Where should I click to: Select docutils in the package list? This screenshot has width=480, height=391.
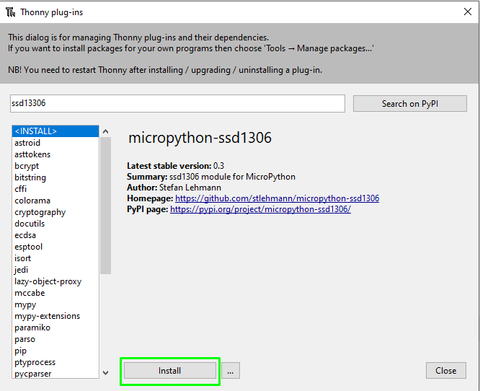click(x=55, y=224)
